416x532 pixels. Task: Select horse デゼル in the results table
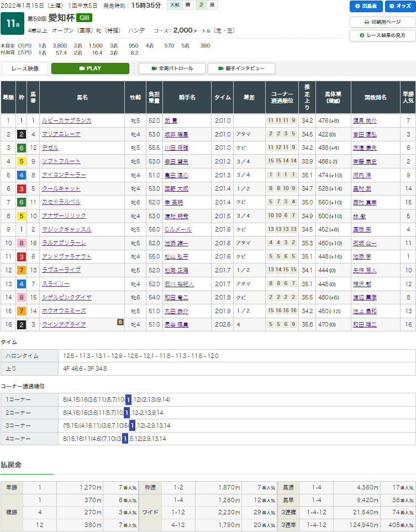coord(50,148)
